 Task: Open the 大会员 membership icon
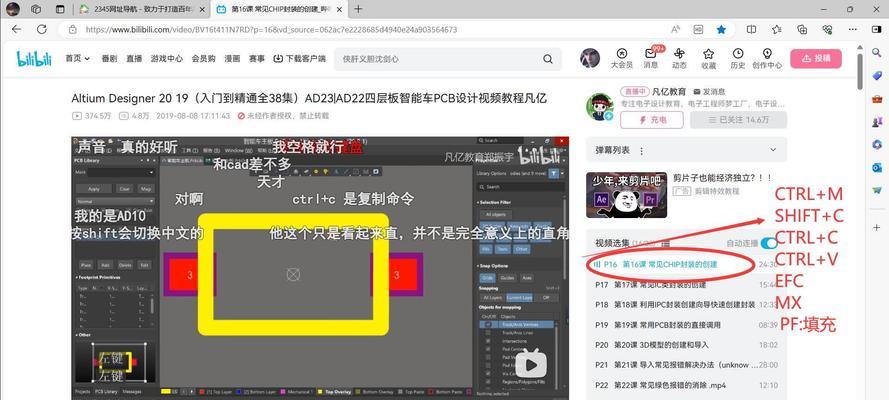coord(621,58)
